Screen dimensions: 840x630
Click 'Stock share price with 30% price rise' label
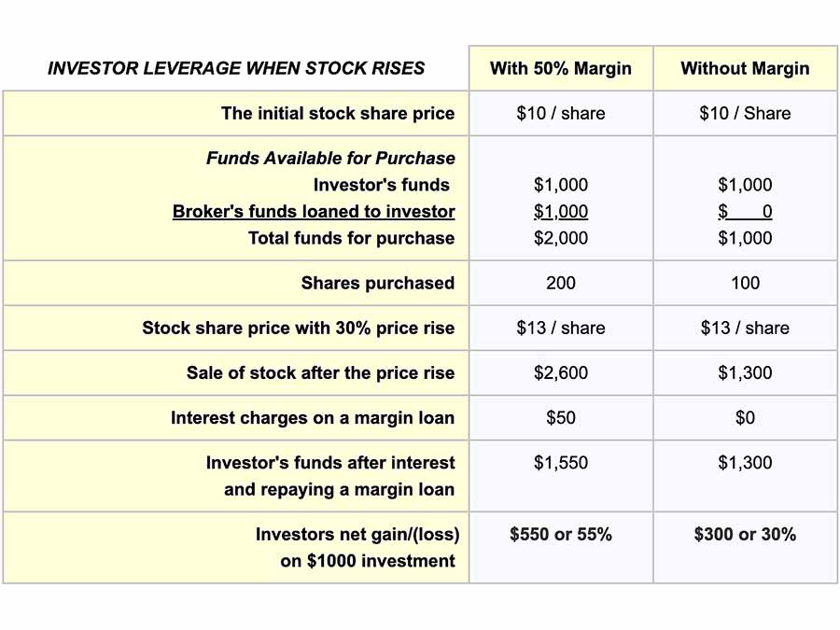[299, 328]
